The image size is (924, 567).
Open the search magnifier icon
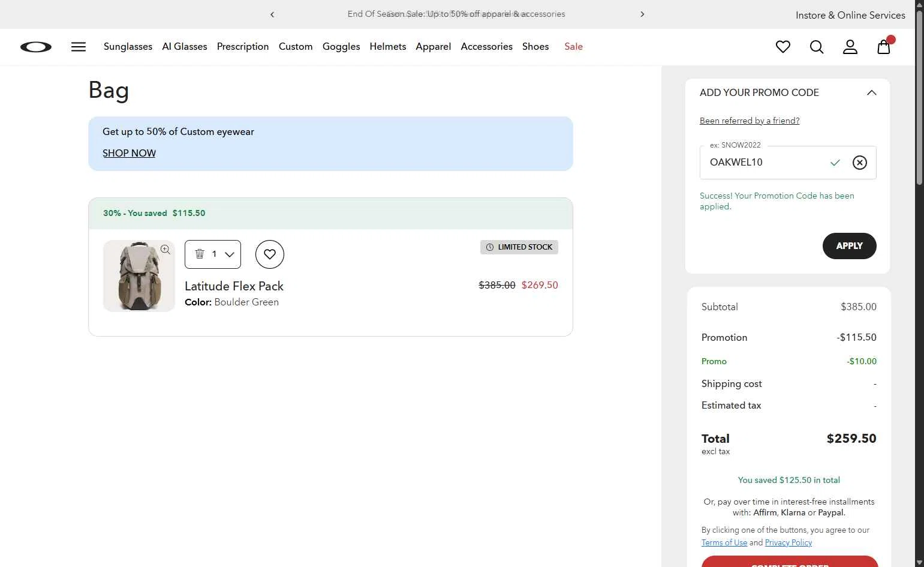pyautogui.click(x=817, y=47)
